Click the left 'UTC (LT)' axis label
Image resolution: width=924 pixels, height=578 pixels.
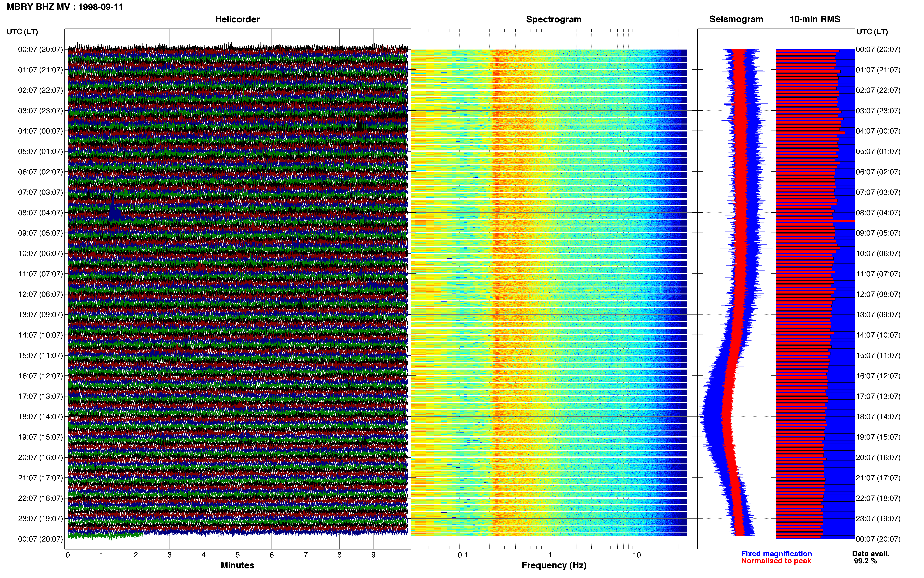coord(22,32)
